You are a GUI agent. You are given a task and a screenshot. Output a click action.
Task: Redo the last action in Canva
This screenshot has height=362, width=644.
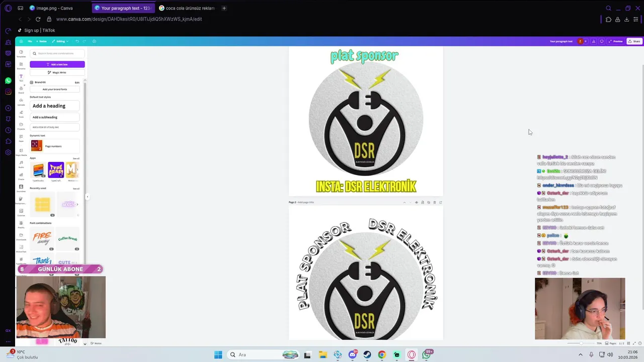pyautogui.click(x=85, y=41)
